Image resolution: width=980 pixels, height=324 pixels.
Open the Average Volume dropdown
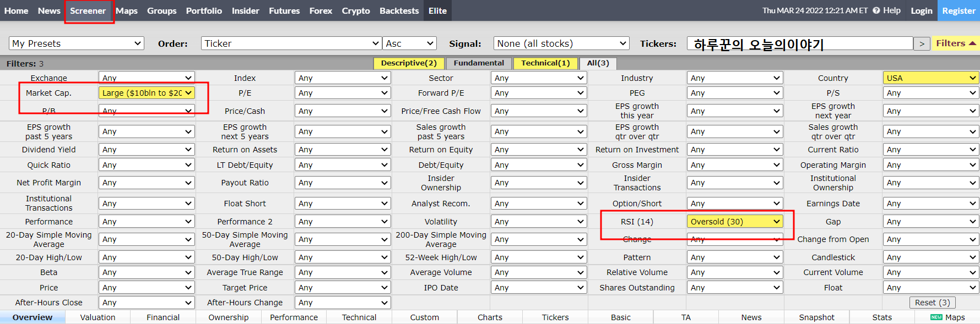pyautogui.click(x=539, y=272)
